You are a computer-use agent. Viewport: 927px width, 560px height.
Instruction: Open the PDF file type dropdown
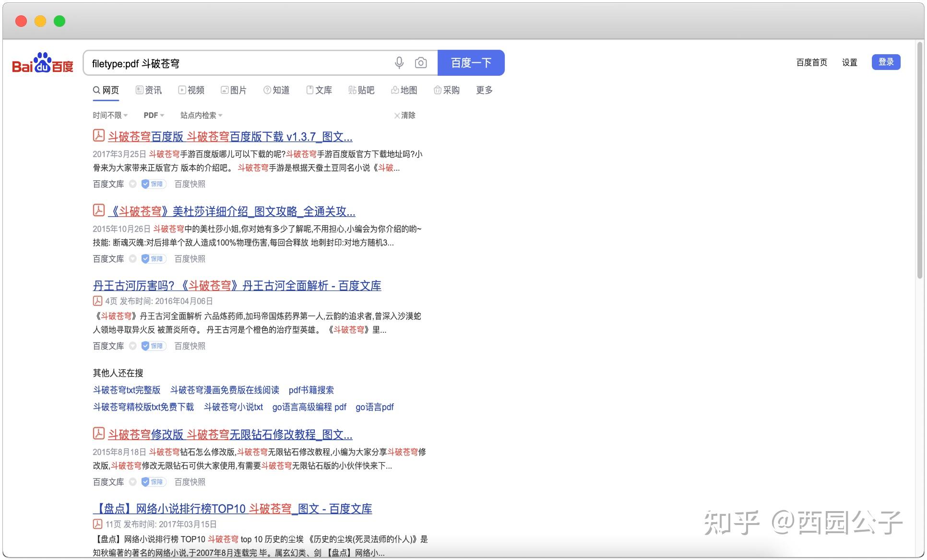154,116
